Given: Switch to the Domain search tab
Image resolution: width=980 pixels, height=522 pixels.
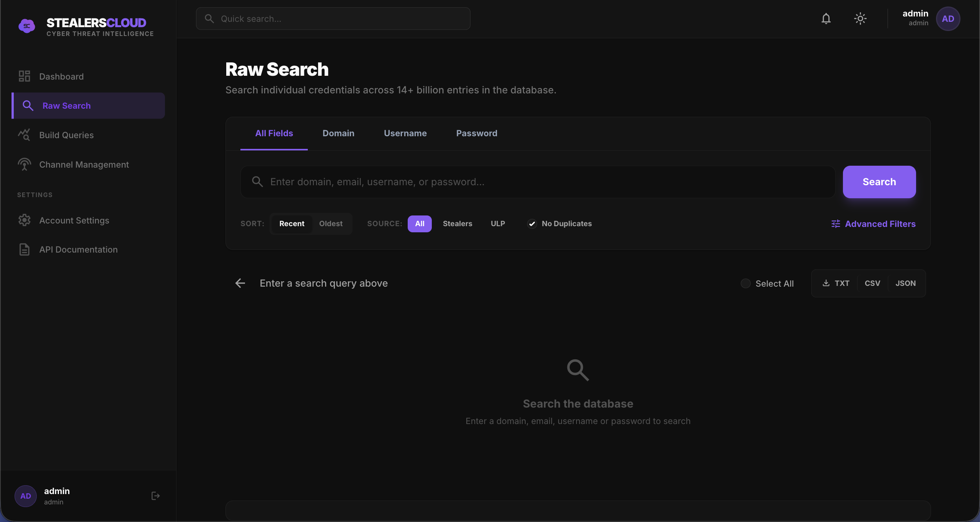Looking at the screenshot, I should pos(338,133).
